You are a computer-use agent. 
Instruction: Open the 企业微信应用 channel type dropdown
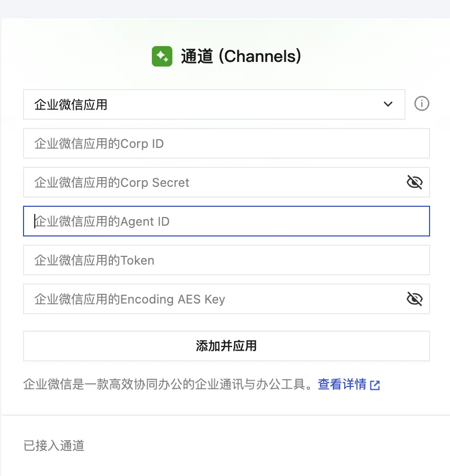[205, 104]
